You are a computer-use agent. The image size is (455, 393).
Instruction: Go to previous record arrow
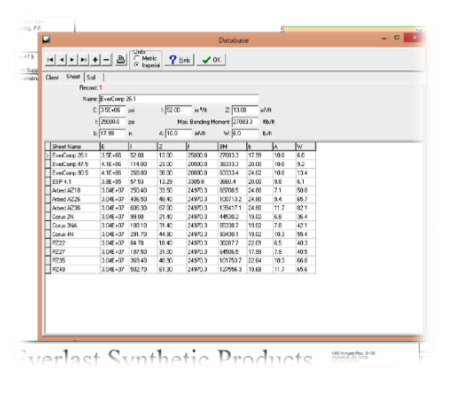click(x=61, y=60)
